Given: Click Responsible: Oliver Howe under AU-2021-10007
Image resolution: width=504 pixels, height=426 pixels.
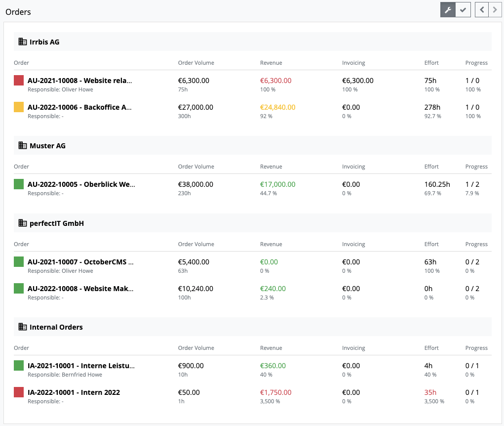Looking at the screenshot, I should point(60,271).
